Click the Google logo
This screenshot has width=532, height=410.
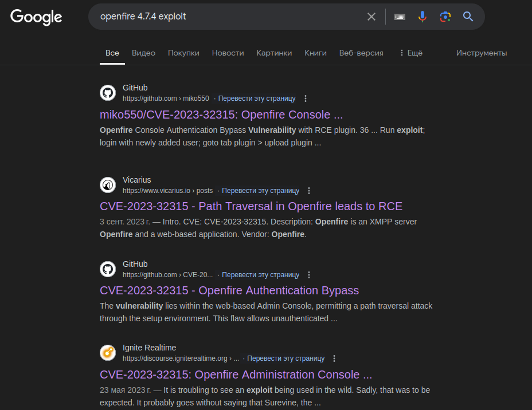[x=36, y=17]
